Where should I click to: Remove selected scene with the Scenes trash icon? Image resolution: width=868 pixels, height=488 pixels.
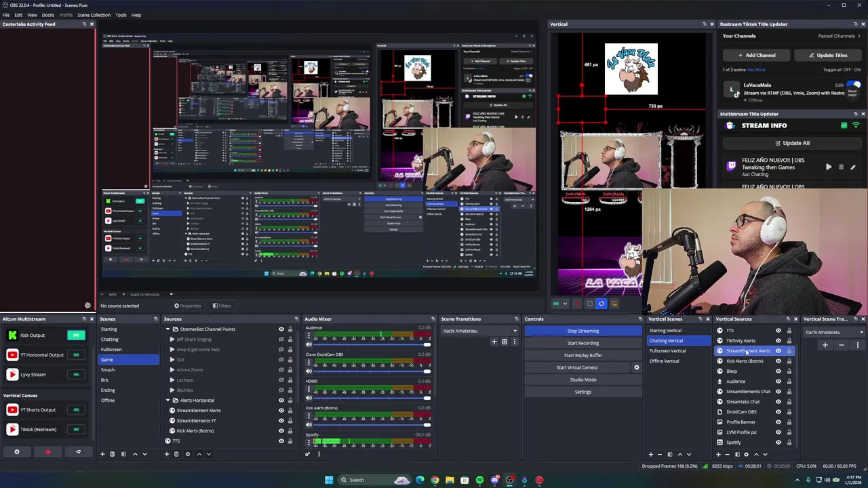[113, 454]
